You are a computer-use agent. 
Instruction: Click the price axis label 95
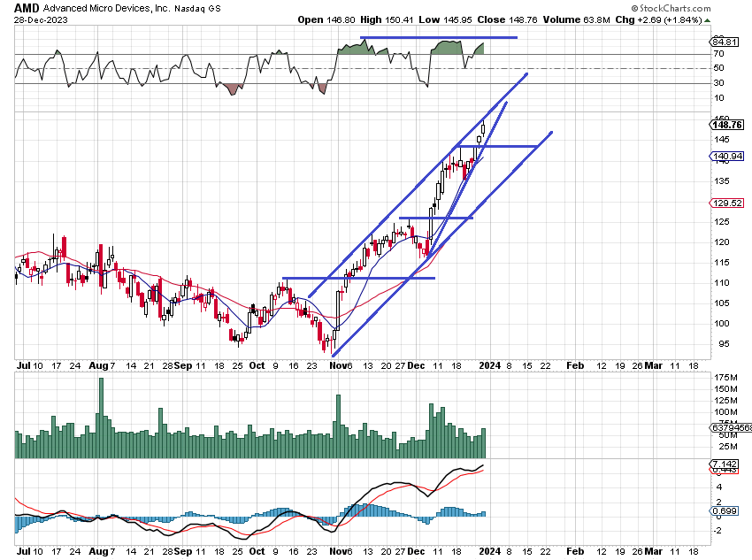click(723, 344)
